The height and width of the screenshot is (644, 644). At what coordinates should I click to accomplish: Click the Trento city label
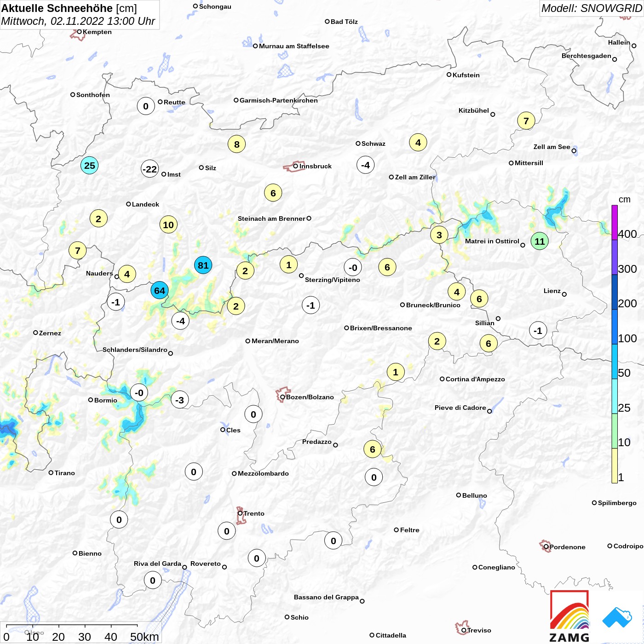pos(254,513)
